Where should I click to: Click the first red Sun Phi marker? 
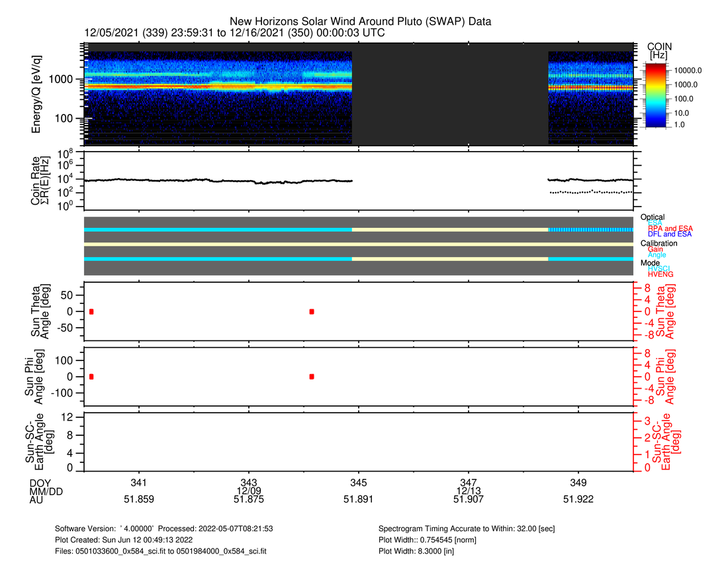(91, 376)
